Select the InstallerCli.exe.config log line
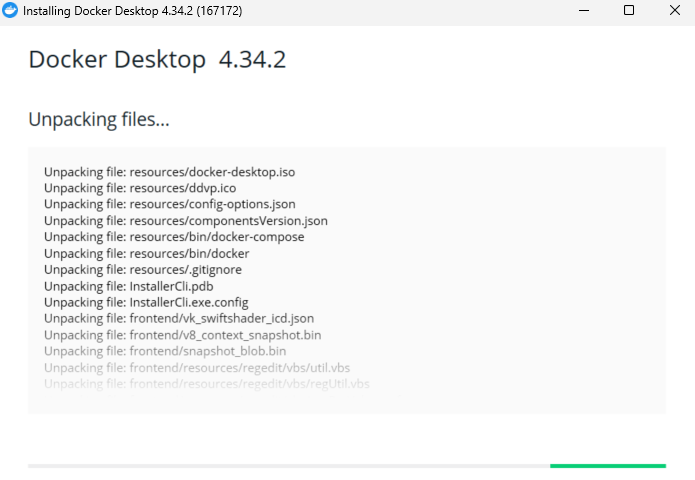This screenshot has height=480, width=695. pos(146,302)
